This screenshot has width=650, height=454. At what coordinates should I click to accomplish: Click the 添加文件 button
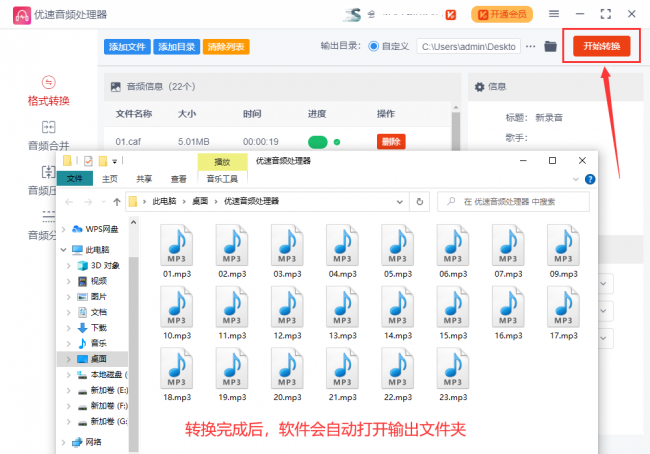(127, 47)
